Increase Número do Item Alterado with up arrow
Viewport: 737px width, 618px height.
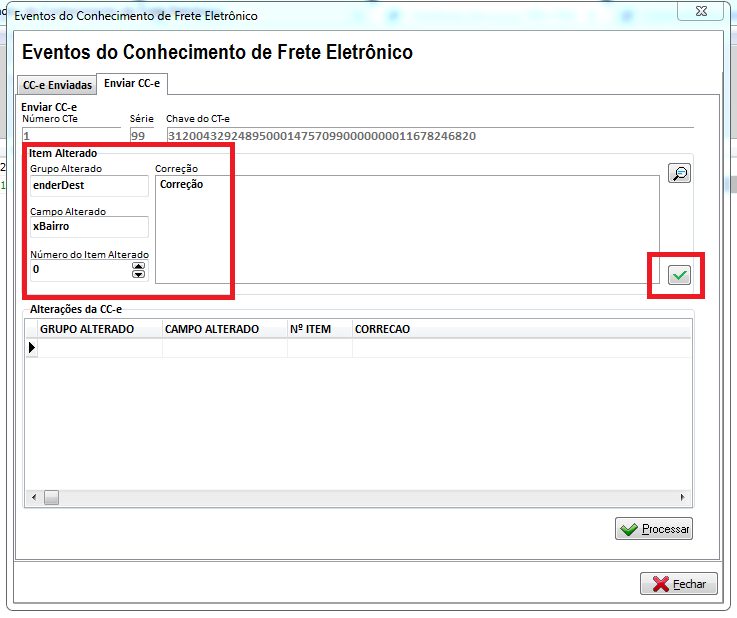coord(138,265)
